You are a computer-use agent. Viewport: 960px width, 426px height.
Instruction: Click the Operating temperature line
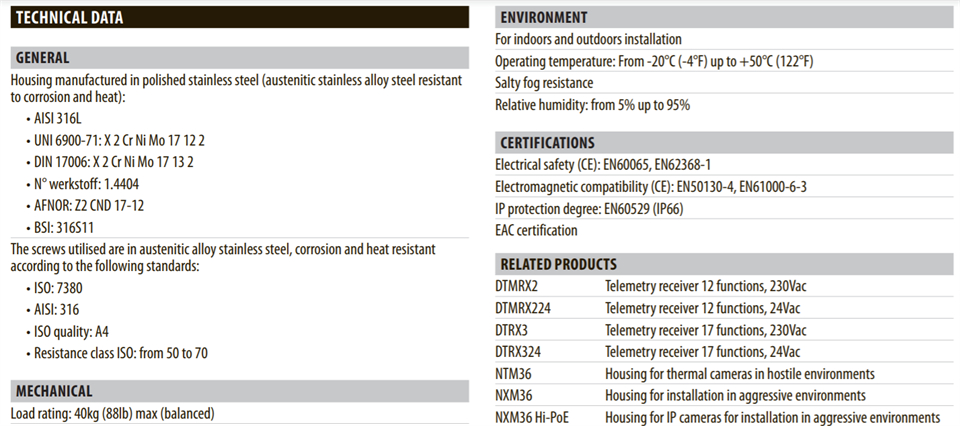pyautogui.click(x=654, y=61)
